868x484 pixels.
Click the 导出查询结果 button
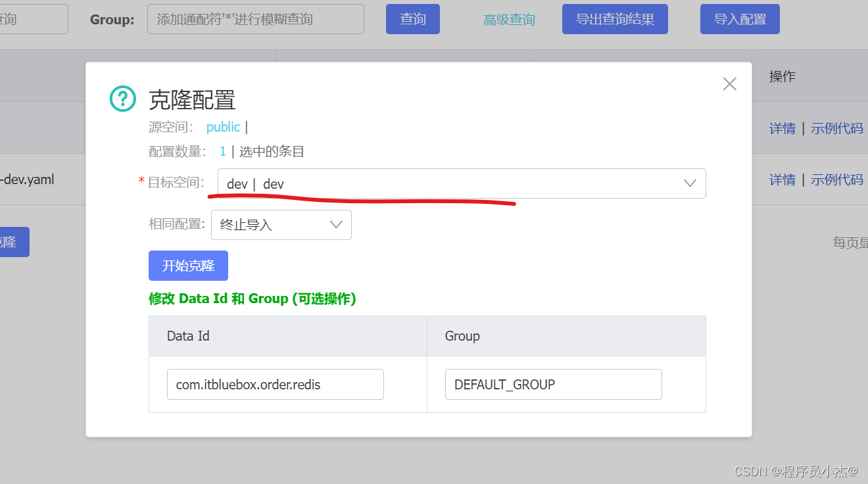point(615,19)
